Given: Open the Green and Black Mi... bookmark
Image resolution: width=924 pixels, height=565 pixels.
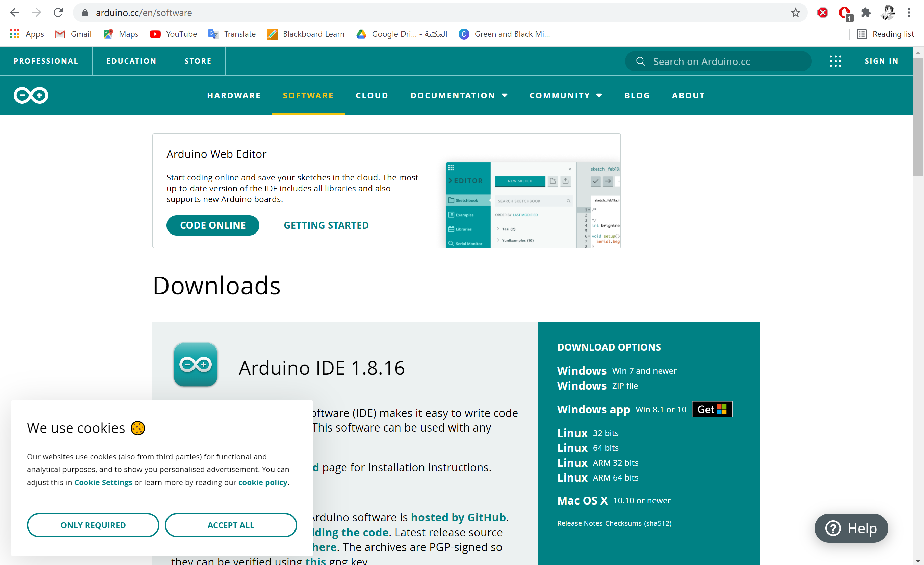Looking at the screenshot, I should 504,34.
